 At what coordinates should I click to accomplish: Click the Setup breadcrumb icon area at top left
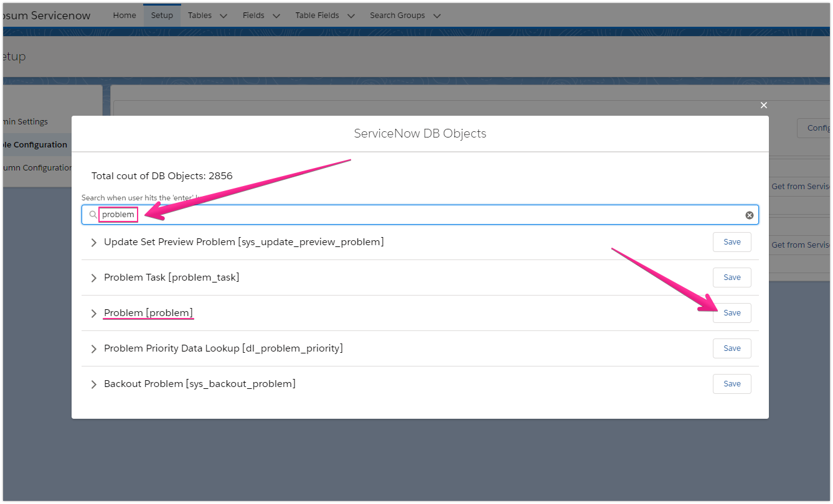[x=14, y=56]
